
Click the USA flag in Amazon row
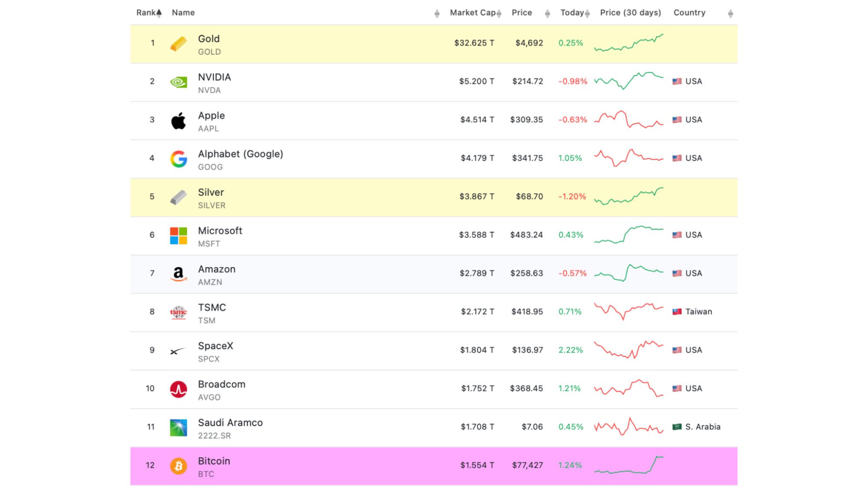pos(677,273)
